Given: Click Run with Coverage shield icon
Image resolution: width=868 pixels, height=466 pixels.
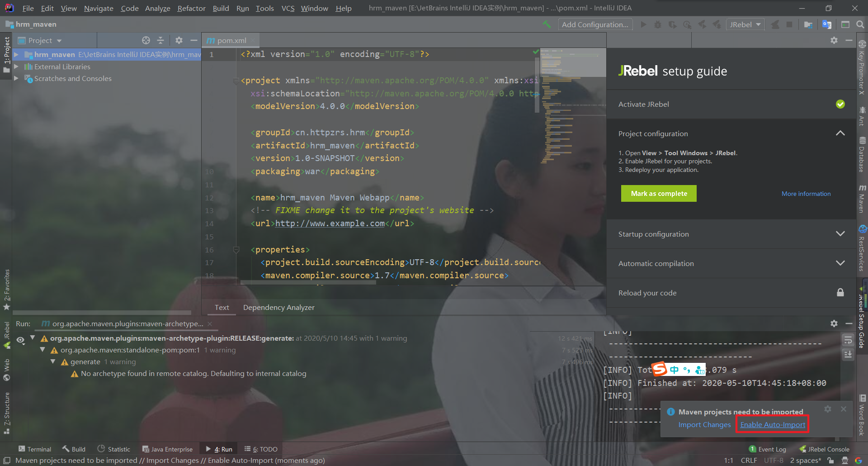Looking at the screenshot, I should (673, 24).
